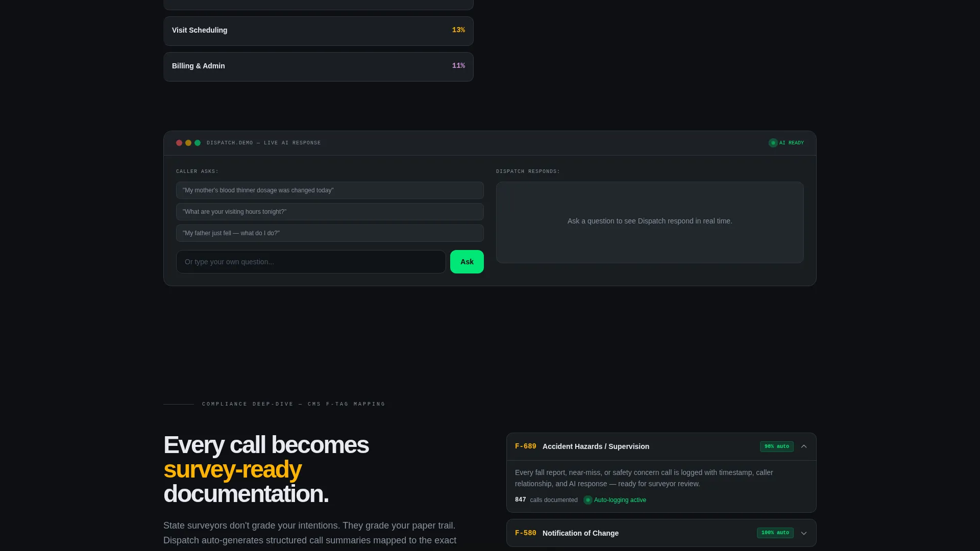The height and width of the screenshot is (551, 980).
Task: Click the 847 calls documented counter
Action: 546,500
